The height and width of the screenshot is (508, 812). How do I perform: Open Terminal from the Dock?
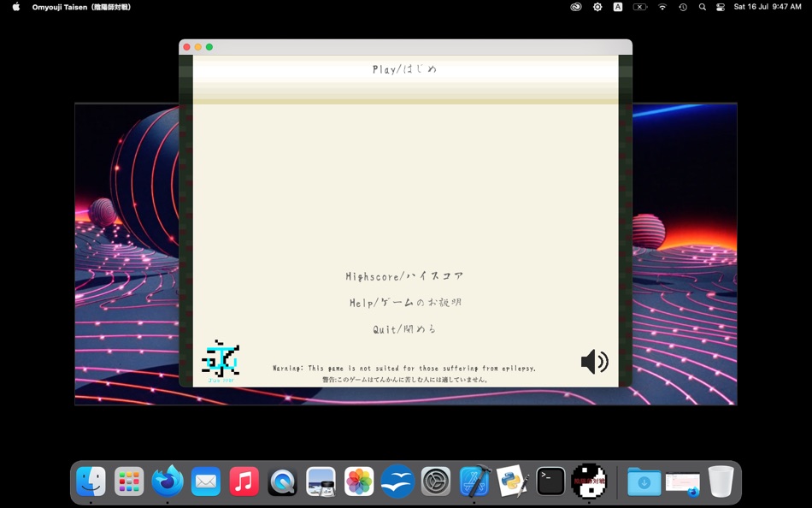[x=550, y=481]
